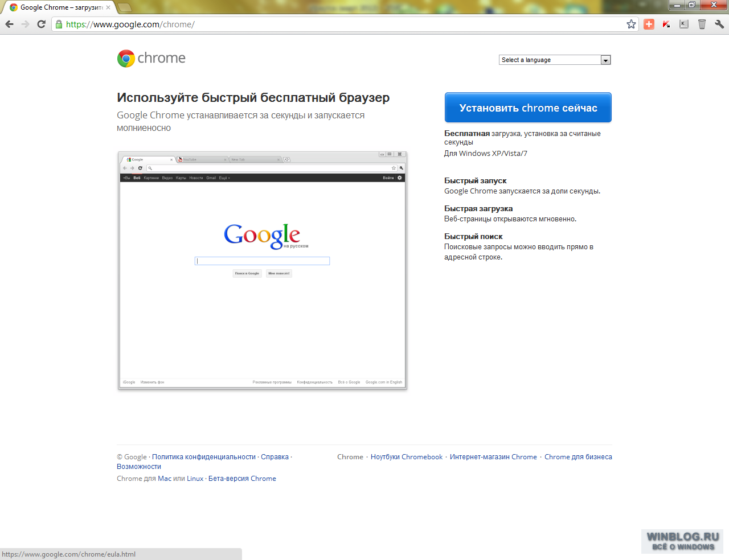Screen dimensions: 729x560
Task: Open a new tab with the new-tab button
Action: [124, 7]
